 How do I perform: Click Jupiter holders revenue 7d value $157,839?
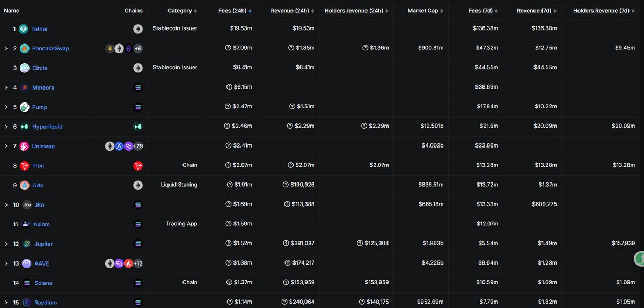coord(623,244)
